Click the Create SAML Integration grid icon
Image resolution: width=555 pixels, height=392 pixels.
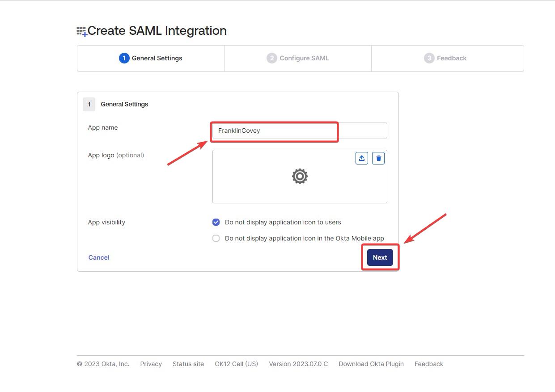point(81,31)
